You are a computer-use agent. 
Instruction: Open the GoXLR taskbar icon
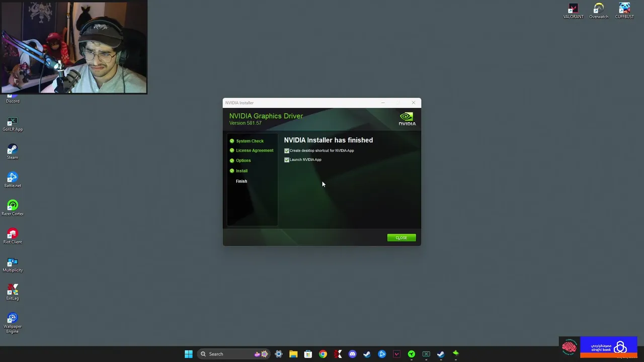(426, 354)
